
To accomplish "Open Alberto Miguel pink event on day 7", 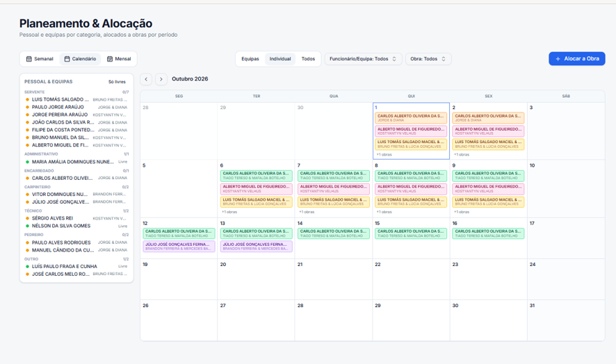I will 334,189.
